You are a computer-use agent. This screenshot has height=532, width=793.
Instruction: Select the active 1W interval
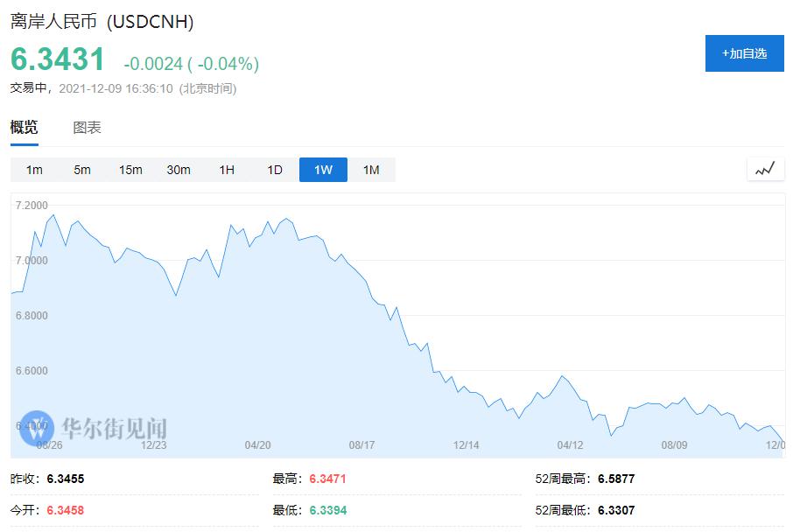(323, 170)
